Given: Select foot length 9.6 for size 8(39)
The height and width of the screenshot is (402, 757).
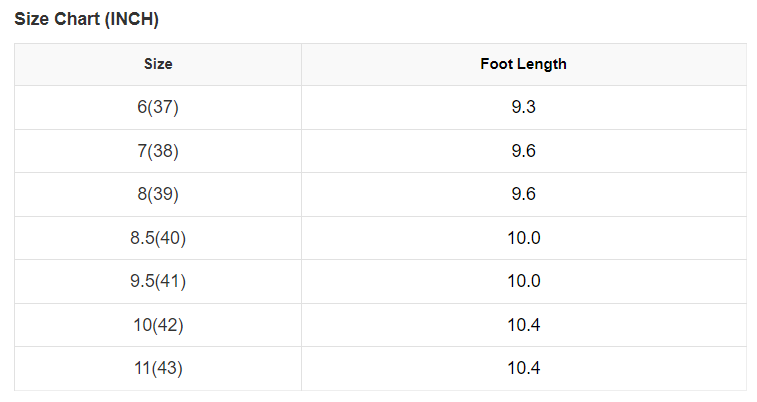Looking at the screenshot, I should click(524, 194).
